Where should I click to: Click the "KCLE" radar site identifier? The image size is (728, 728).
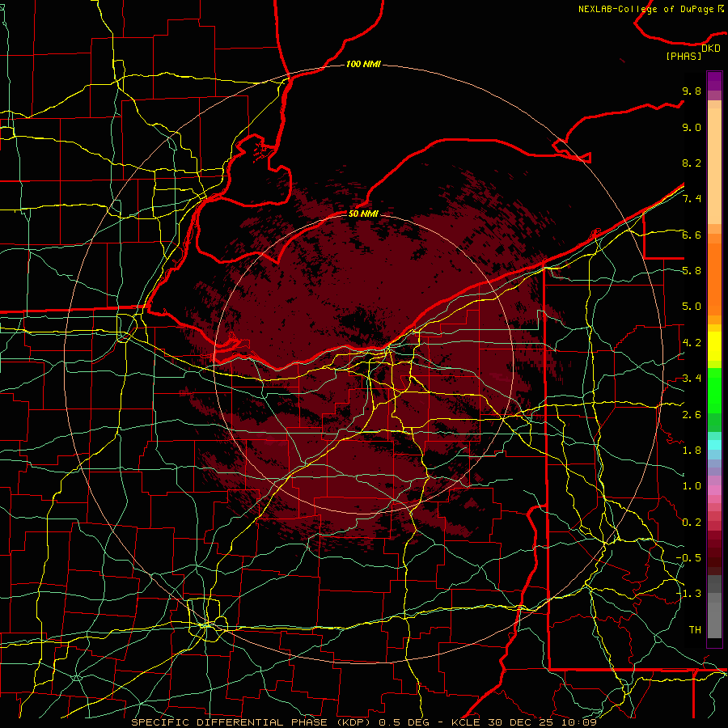464,722
